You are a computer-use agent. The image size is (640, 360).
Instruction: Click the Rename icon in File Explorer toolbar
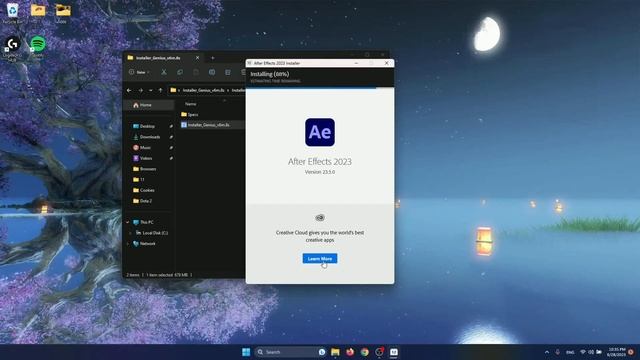point(212,72)
